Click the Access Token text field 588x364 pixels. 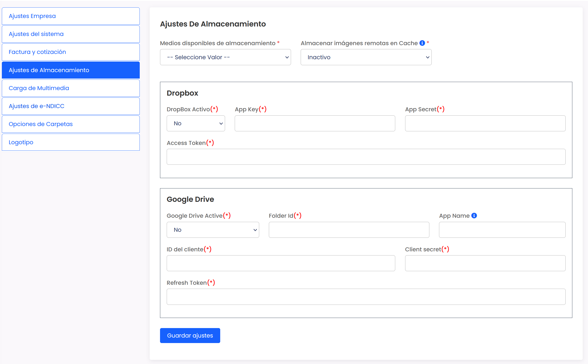pos(366,157)
